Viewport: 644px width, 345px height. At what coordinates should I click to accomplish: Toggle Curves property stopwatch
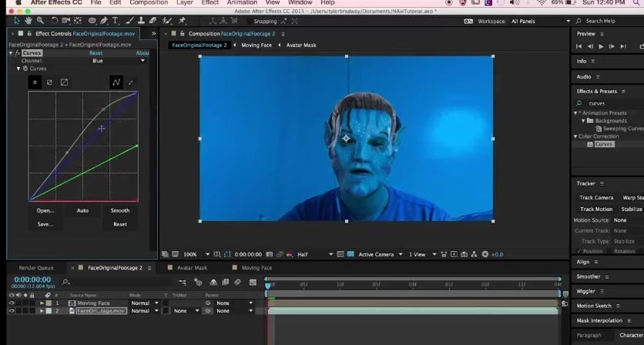pos(25,69)
